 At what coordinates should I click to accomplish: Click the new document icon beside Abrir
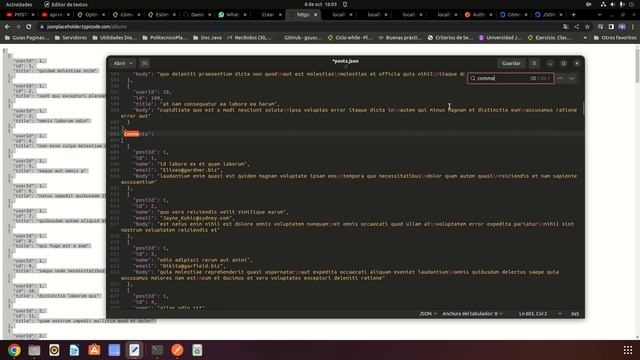click(x=144, y=63)
